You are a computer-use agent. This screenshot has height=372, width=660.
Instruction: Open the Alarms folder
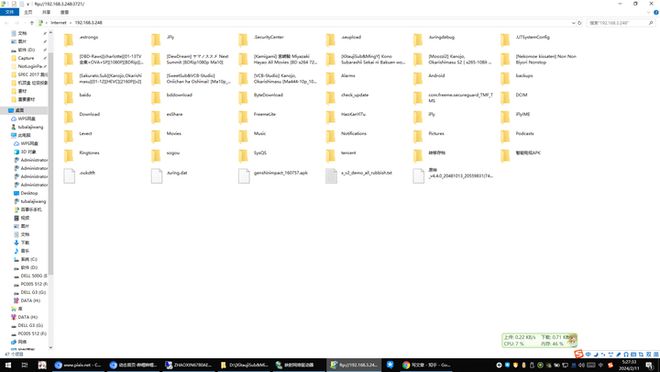pyautogui.click(x=341, y=78)
